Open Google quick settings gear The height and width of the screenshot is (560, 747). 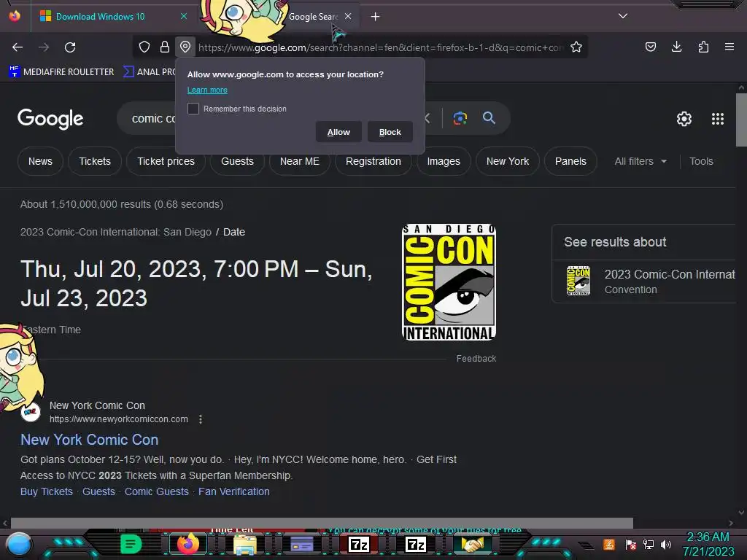[x=684, y=119]
